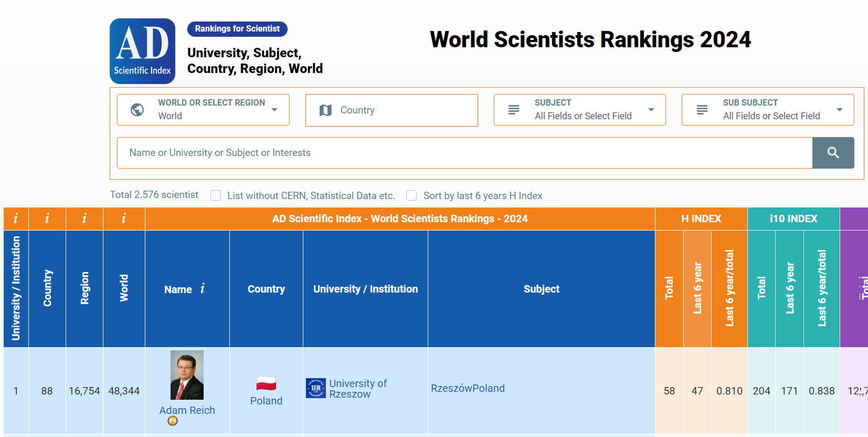Expand the Sub Subject dropdown
This screenshot has width=868, height=437.
pyautogui.click(x=767, y=110)
